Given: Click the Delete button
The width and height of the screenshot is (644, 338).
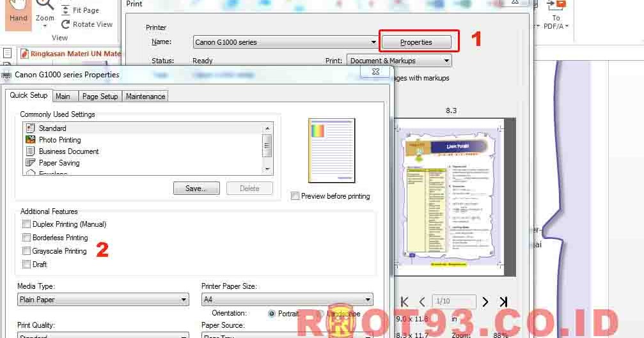Looking at the screenshot, I should [249, 188].
